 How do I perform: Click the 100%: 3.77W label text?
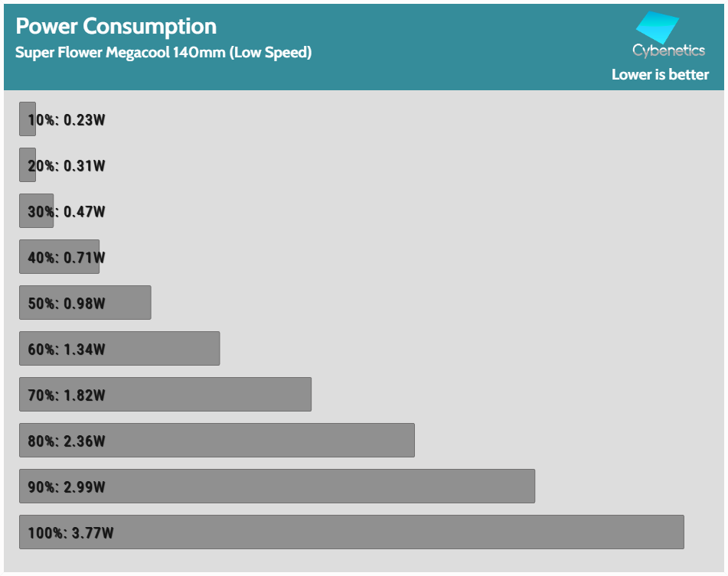70,533
